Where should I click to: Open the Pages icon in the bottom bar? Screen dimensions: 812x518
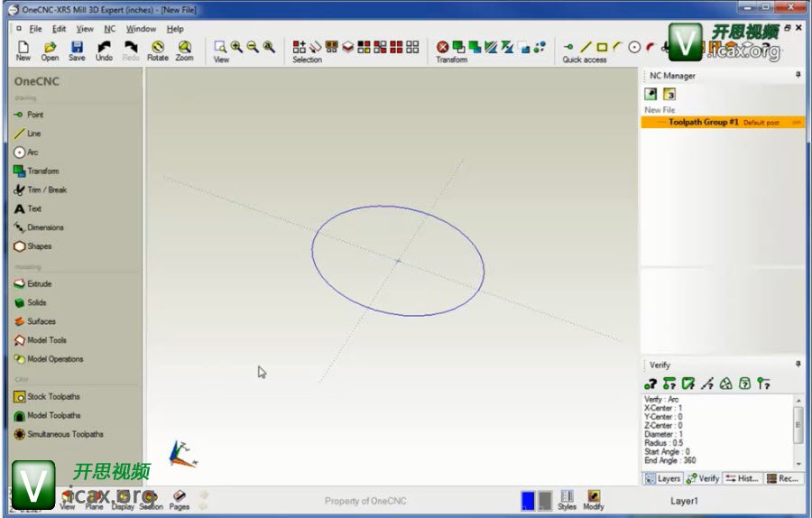pyautogui.click(x=180, y=499)
